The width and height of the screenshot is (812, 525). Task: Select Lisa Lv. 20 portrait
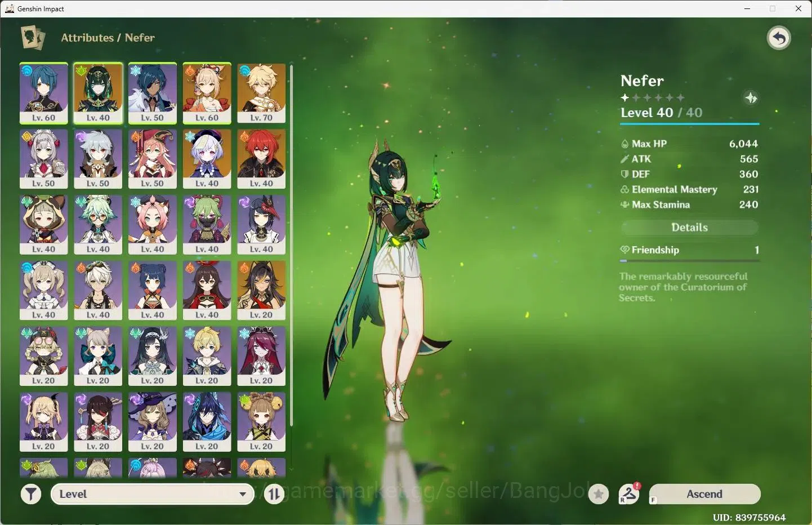click(x=153, y=422)
